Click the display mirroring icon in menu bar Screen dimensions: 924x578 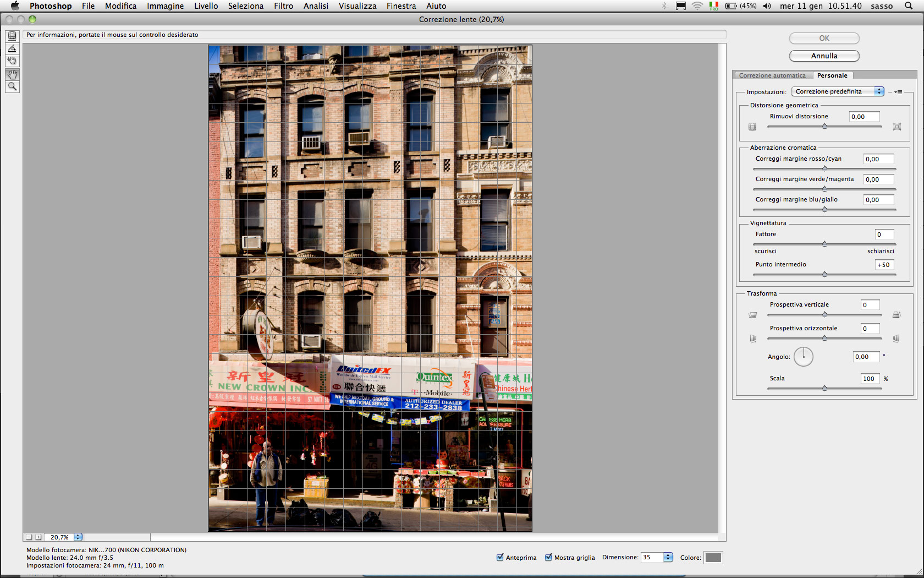point(681,6)
